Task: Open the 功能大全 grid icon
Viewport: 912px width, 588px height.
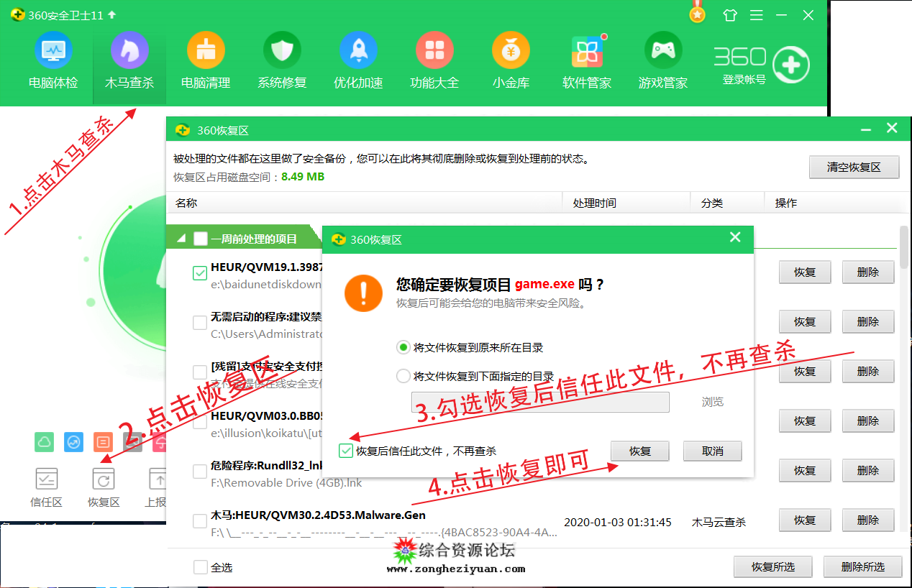Action: [x=434, y=50]
